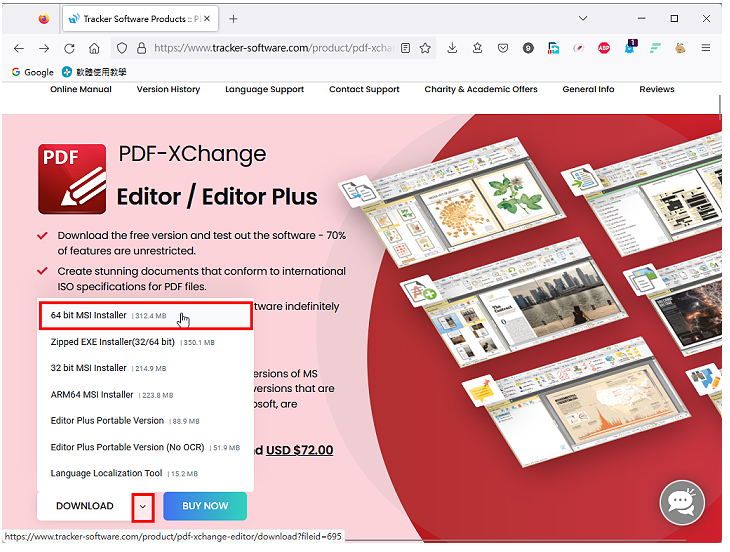
Task: Download Editor Plus Portable Version (No OCR)
Action: click(x=146, y=448)
